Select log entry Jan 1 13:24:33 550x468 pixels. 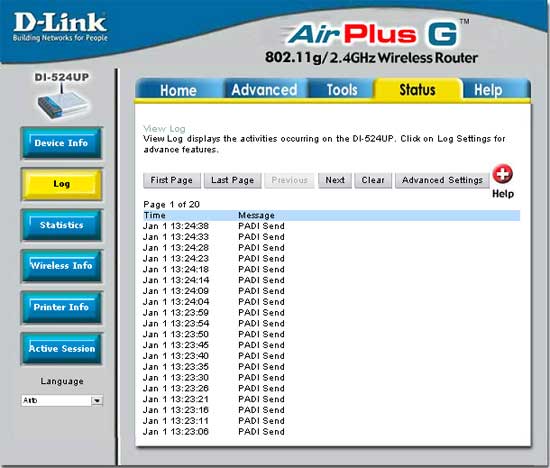pyautogui.click(x=214, y=237)
